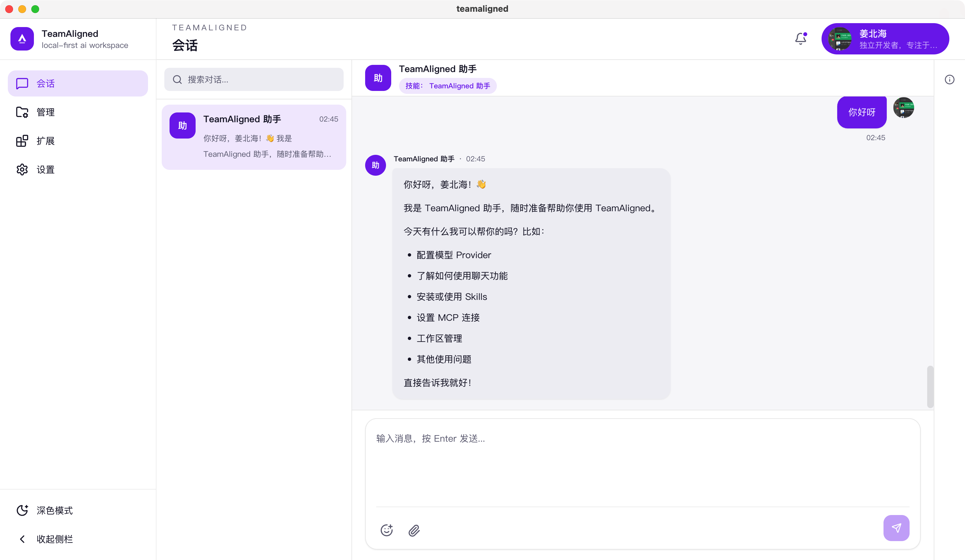Click the 配置模型 Provider bullet text
This screenshot has width=965, height=560.
[453, 255]
